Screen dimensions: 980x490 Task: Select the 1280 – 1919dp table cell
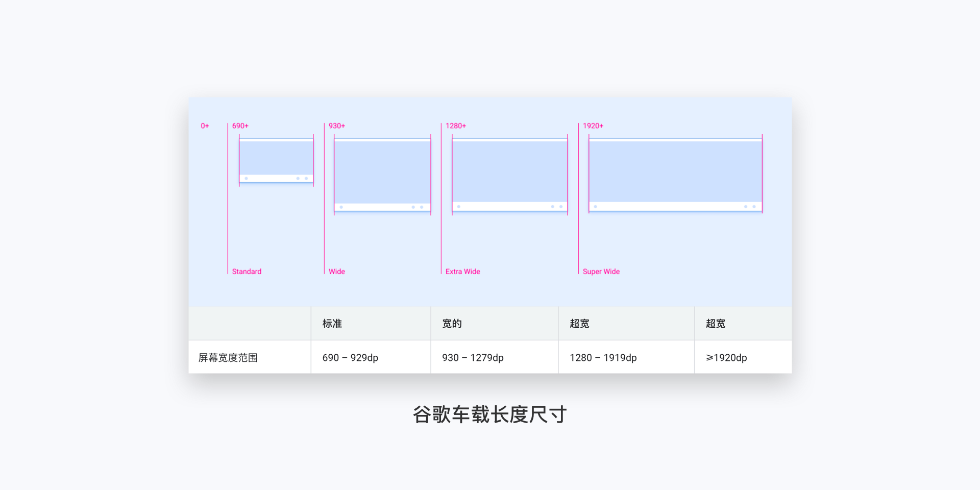pos(627,357)
